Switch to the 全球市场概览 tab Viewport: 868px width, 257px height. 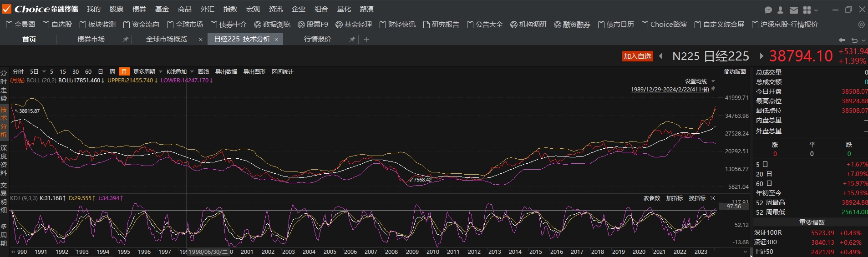(x=167, y=40)
